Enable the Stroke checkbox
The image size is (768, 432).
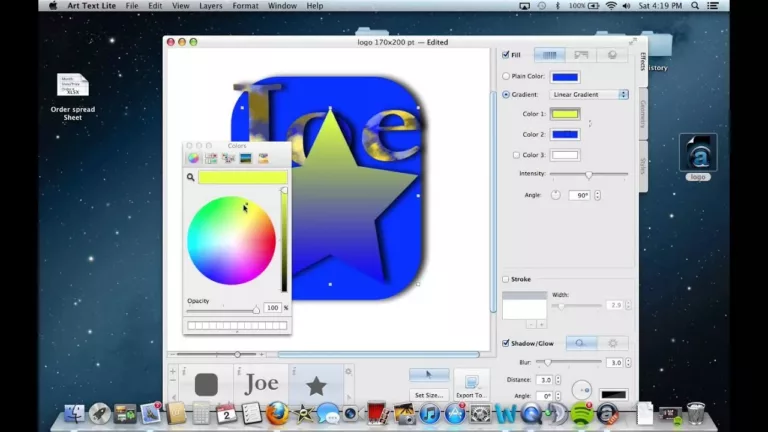click(505, 279)
